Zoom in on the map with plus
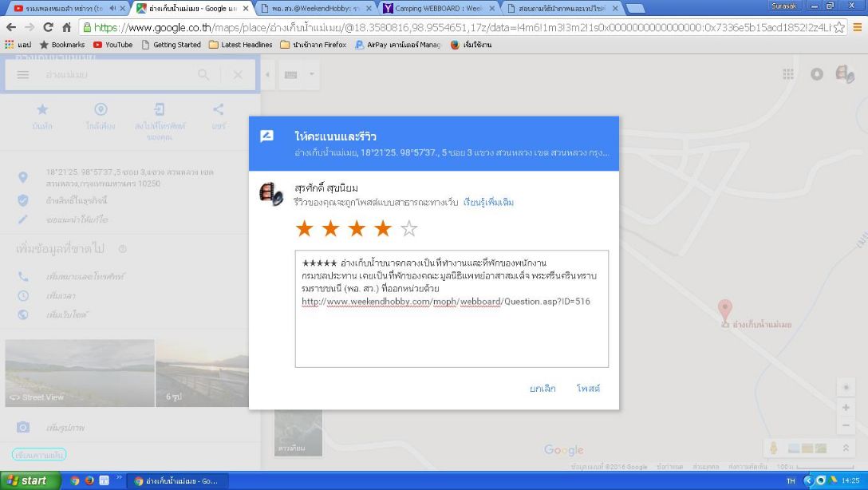The width and height of the screenshot is (868, 490). tap(846, 408)
